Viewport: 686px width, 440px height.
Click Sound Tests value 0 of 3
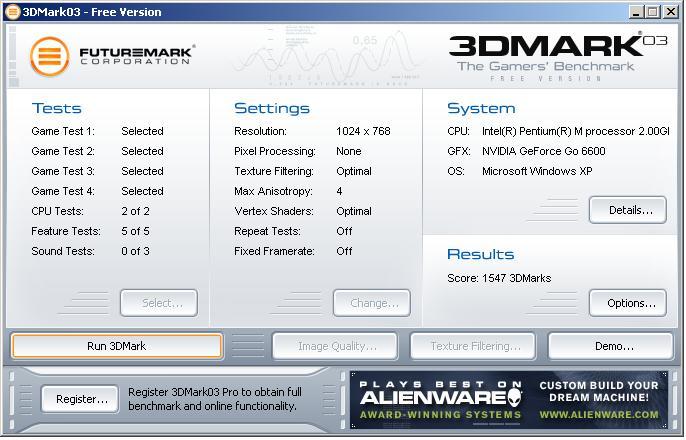(x=135, y=252)
